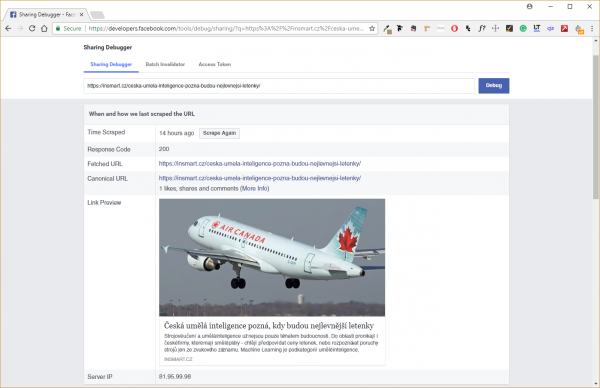Open the WhatFont f? extension
This screenshot has height=388, width=600.
click(x=482, y=28)
